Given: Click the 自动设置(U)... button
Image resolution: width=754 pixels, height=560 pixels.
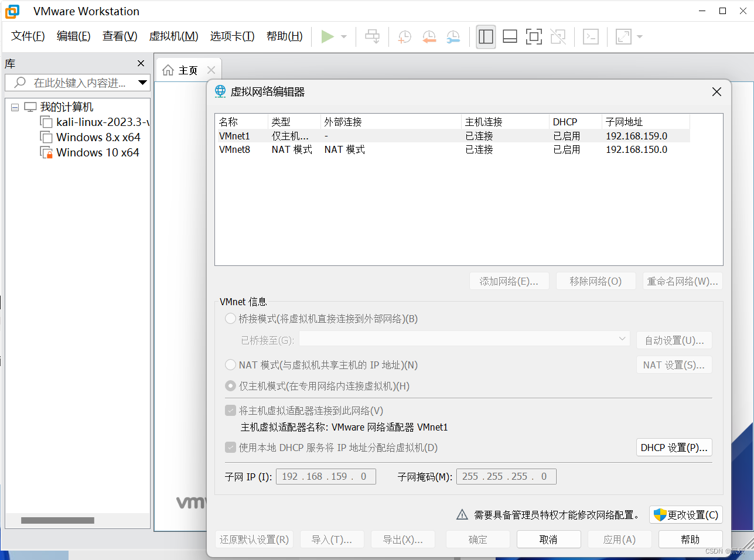Looking at the screenshot, I should 674,340.
